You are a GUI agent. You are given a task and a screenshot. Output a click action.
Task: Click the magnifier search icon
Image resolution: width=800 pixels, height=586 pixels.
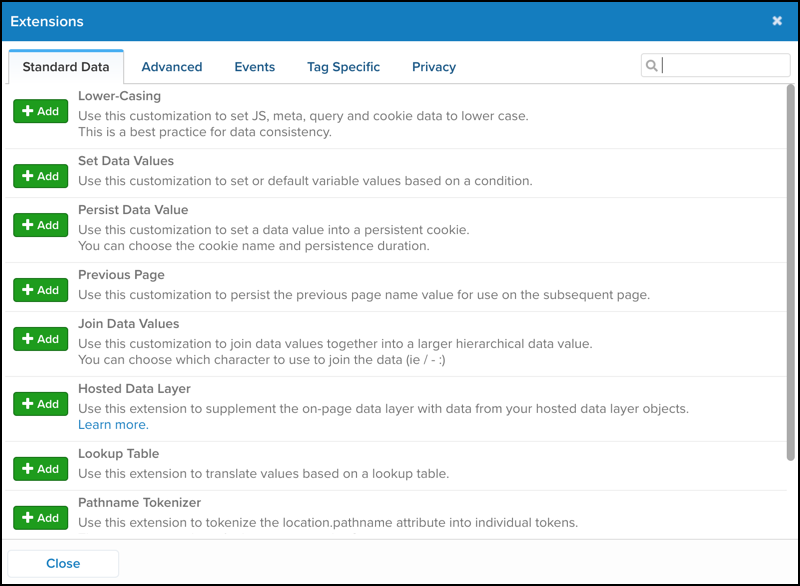[652, 66]
